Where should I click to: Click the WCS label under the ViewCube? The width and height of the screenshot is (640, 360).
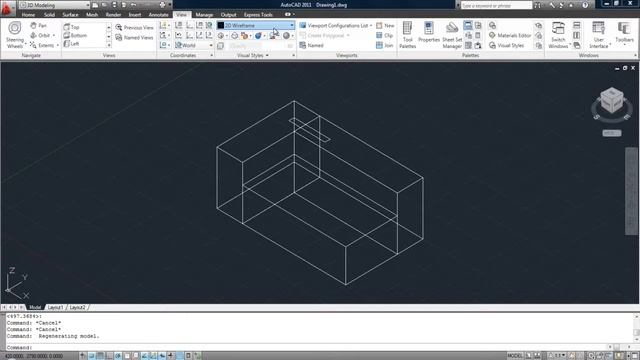(x=611, y=133)
